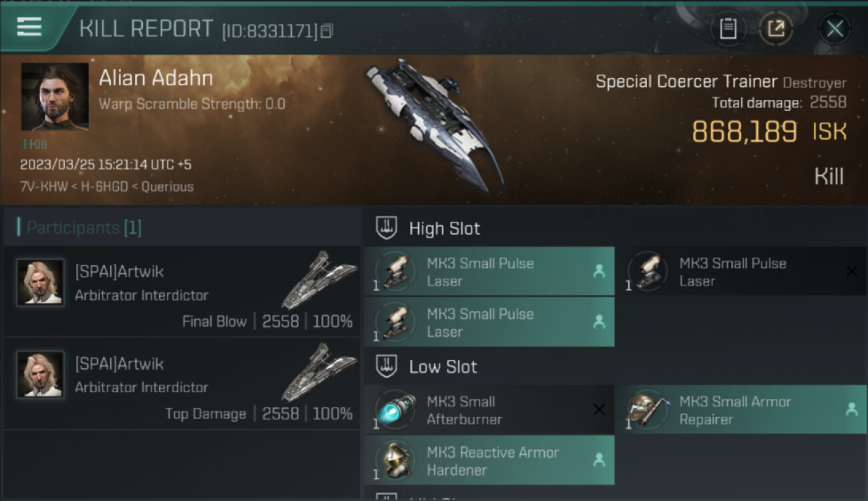Open the hamburger menu

click(x=29, y=27)
